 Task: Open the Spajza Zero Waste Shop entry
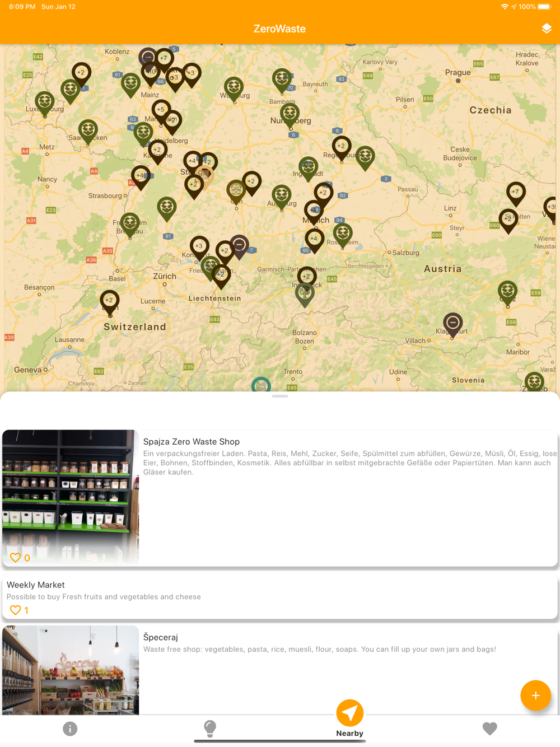coord(280,498)
